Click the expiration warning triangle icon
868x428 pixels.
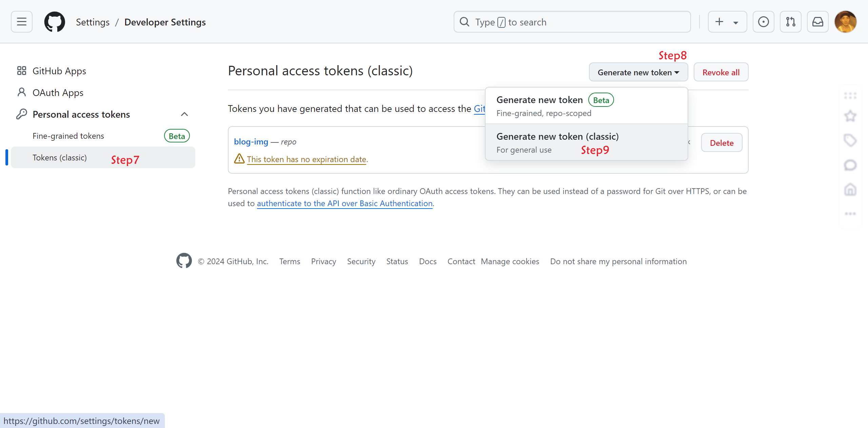tap(239, 159)
